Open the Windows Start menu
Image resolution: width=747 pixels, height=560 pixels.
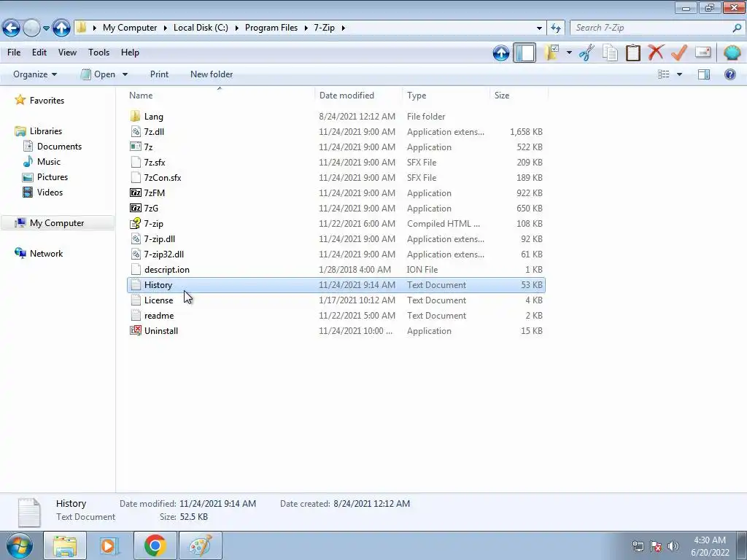point(19,545)
